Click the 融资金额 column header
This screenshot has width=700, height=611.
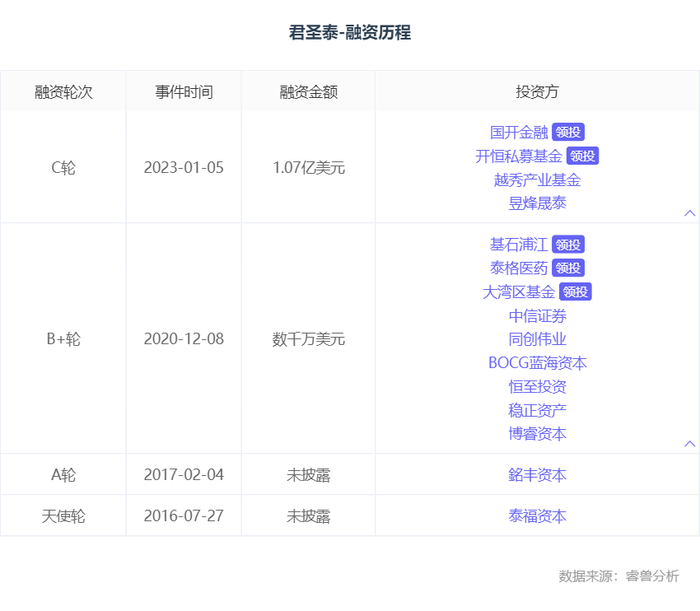pos(309,92)
